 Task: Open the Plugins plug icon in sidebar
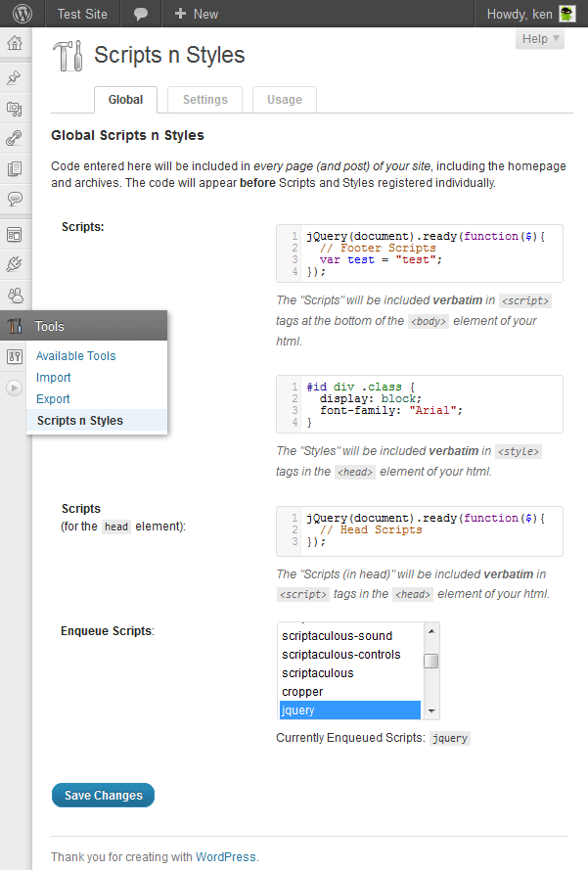(15, 264)
